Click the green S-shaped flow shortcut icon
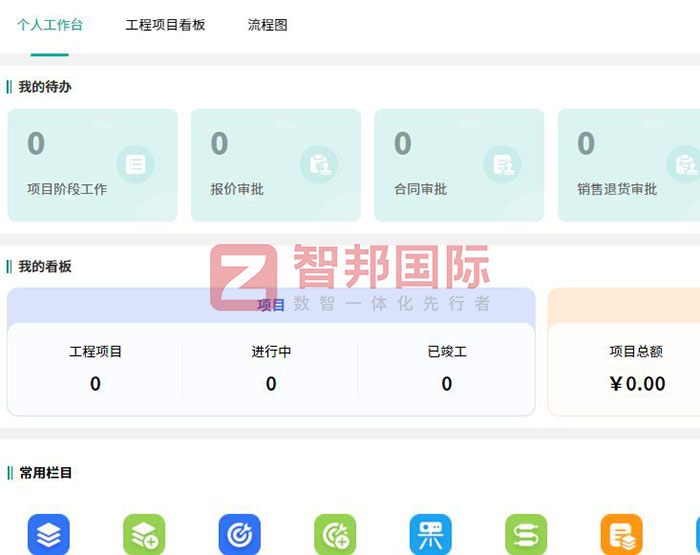 pyautogui.click(x=526, y=535)
